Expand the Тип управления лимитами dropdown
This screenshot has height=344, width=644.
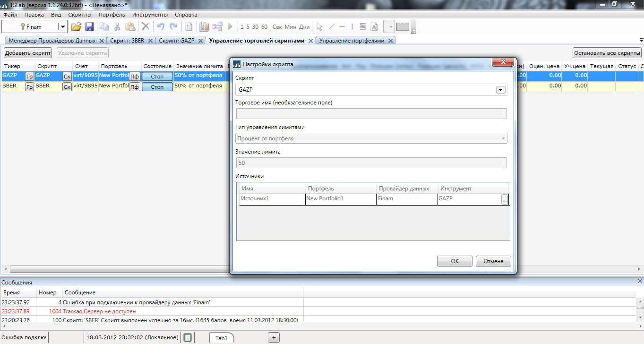click(503, 138)
